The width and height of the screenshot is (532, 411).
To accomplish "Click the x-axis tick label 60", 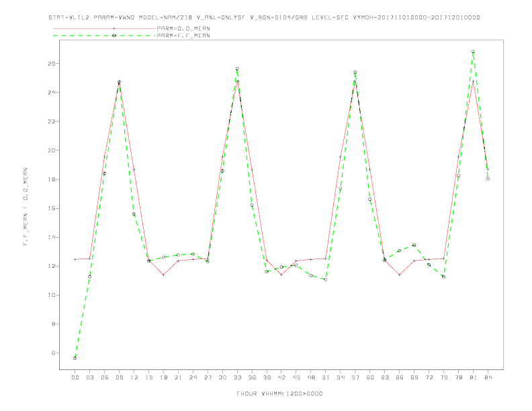I will pyautogui.click(x=370, y=377).
